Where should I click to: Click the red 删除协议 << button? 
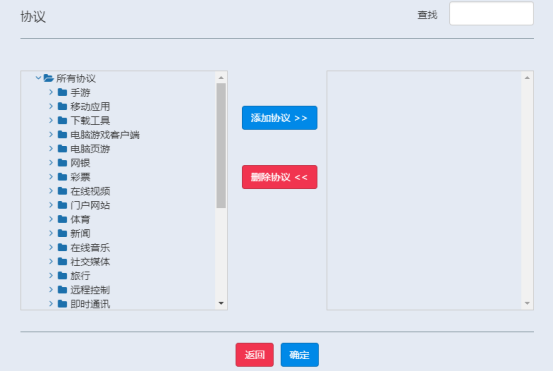[279, 177]
